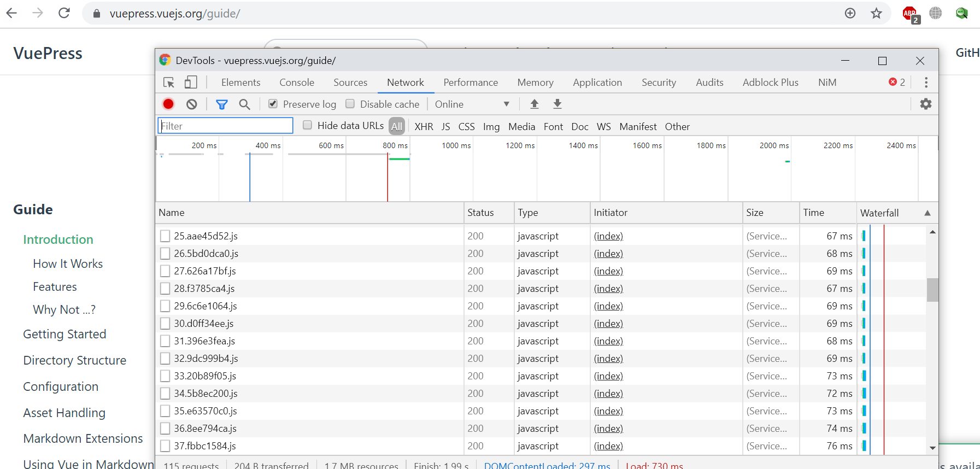The image size is (980, 469).
Task: Click the install app plus icon
Action: point(850,13)
